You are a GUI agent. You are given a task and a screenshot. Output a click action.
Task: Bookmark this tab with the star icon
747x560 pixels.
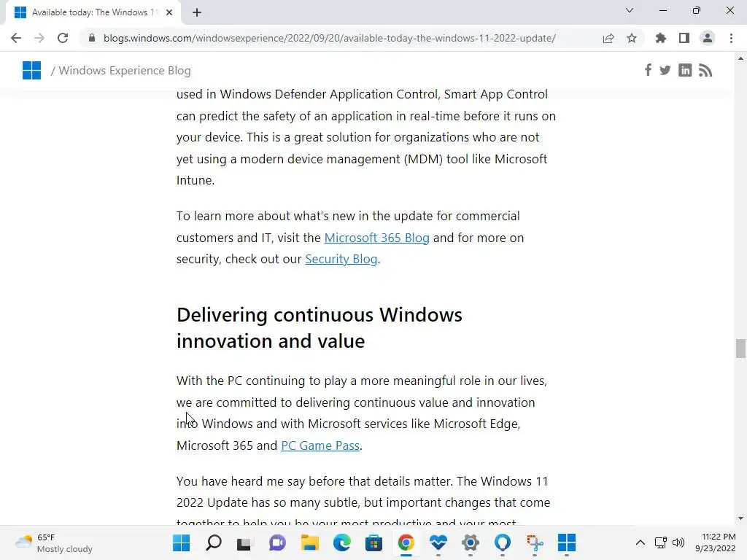point(632,38)
